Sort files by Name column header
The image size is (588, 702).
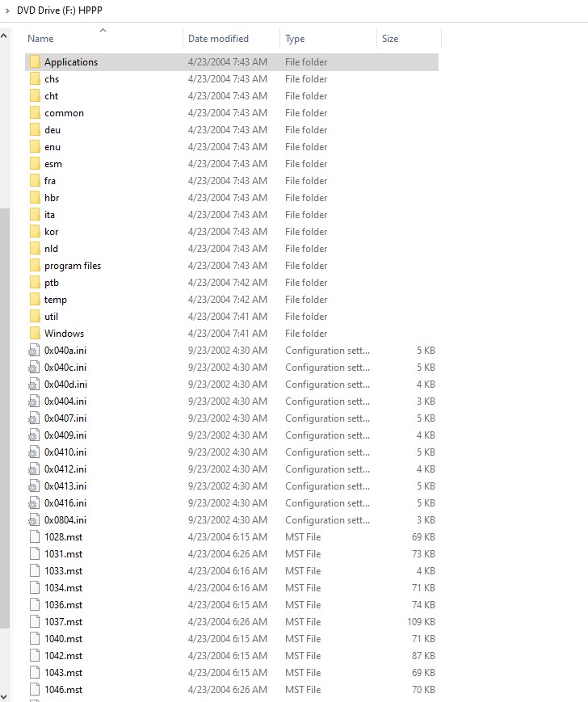(x=40, y=39)
